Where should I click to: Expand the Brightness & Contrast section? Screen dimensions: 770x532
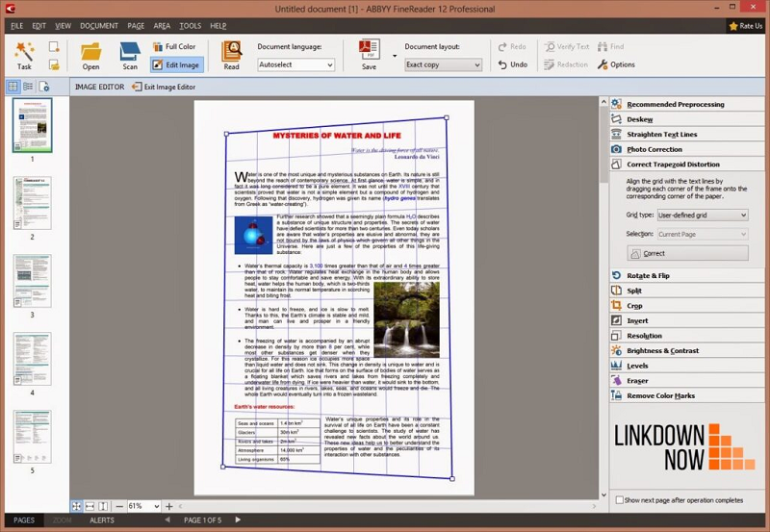[662, 351]
